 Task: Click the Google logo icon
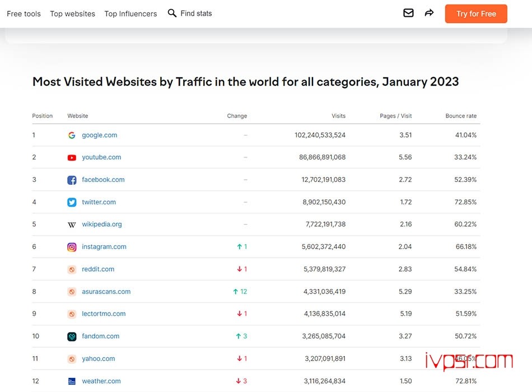coord(72,135)
